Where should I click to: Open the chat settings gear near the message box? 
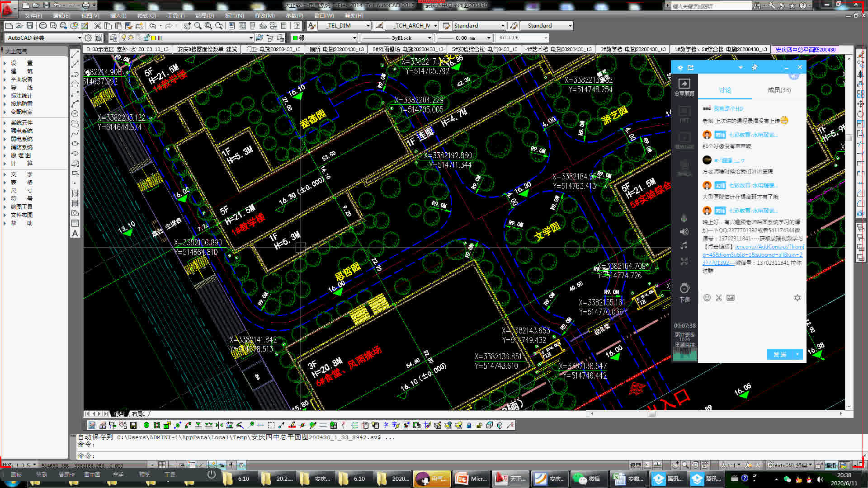tap(797, 298)
